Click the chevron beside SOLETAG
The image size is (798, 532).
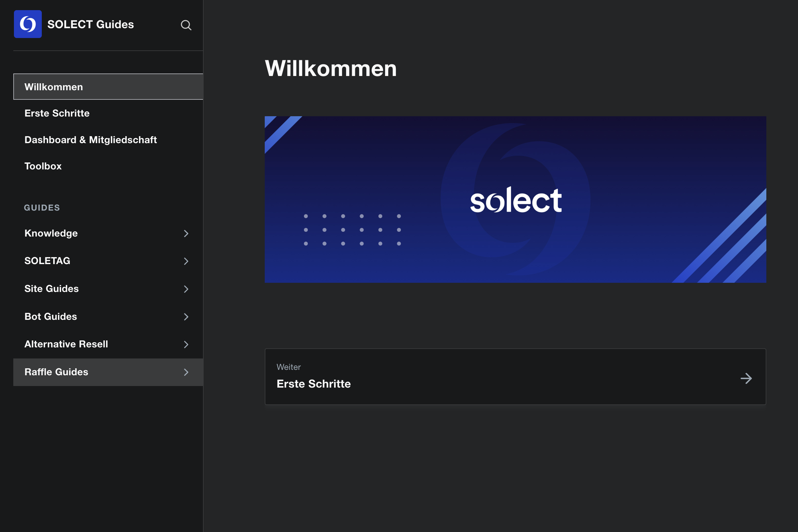(x=186, y=261)
